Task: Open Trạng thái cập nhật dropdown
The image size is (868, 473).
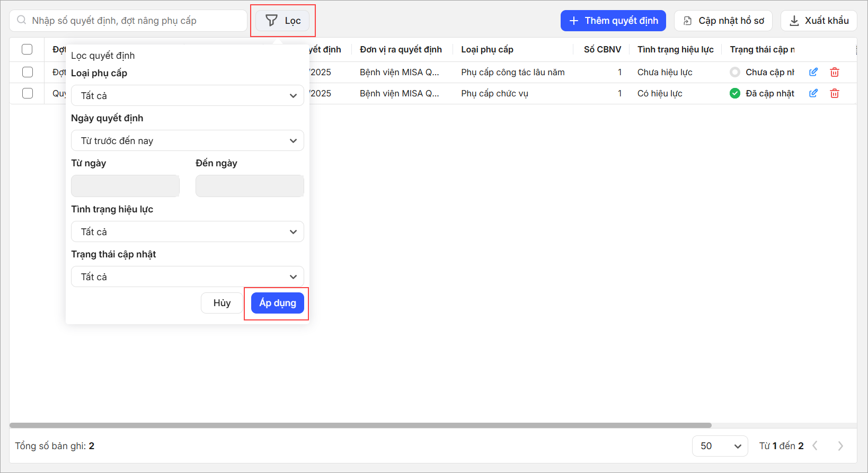Action: coord(188,276)
